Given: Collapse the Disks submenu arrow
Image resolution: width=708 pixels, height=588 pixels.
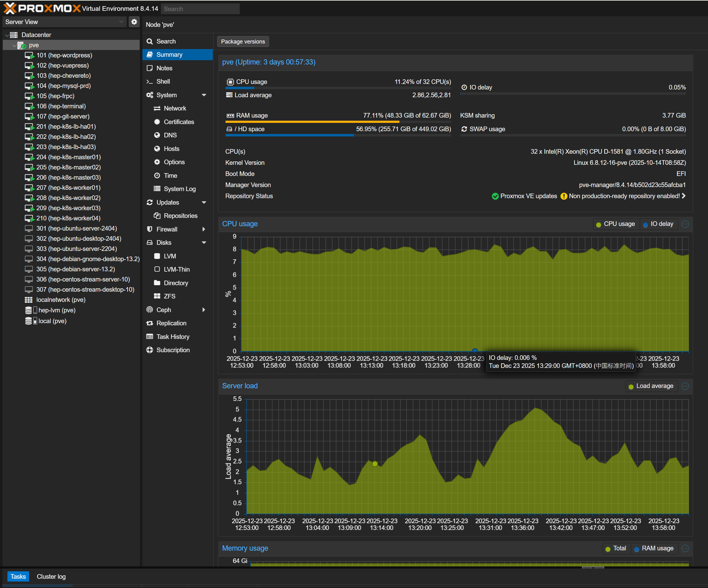Looking at the screenshot, I should [204, 243].
